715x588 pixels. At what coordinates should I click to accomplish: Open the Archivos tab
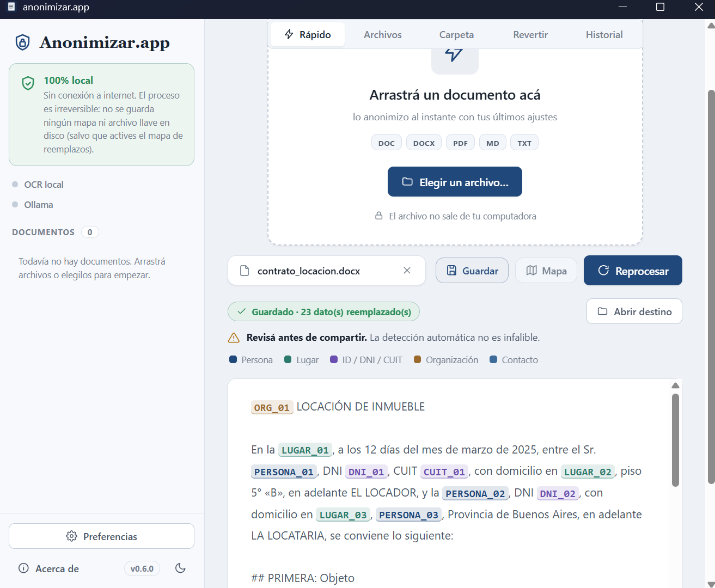click(382, 34)
